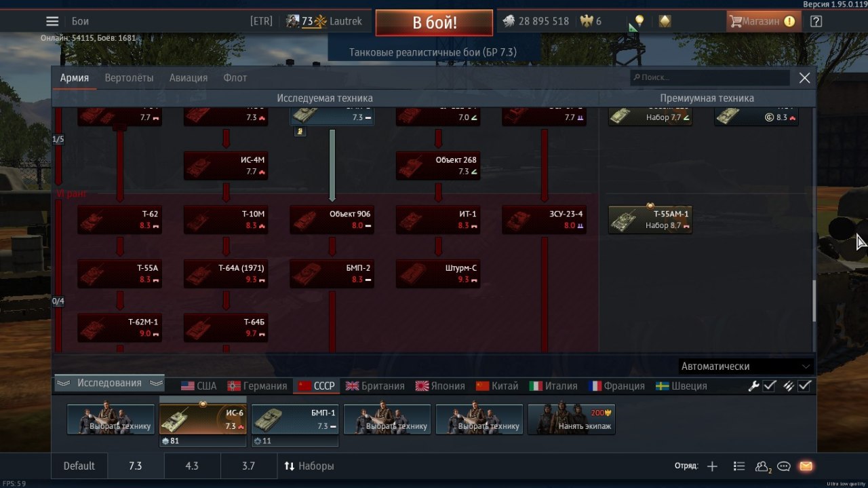Viewport: 868px width, 488px height.
Task: Open the help question mark icon
Action: [x=816, y=21]
